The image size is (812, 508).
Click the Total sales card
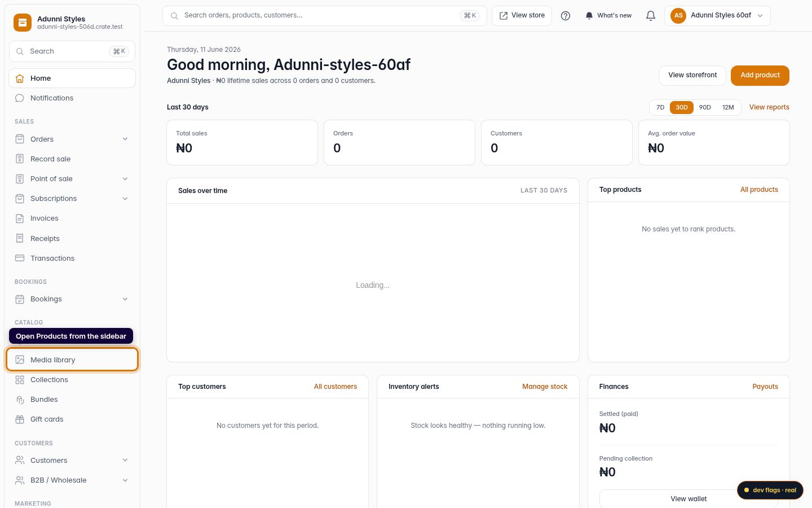(242, 142)
